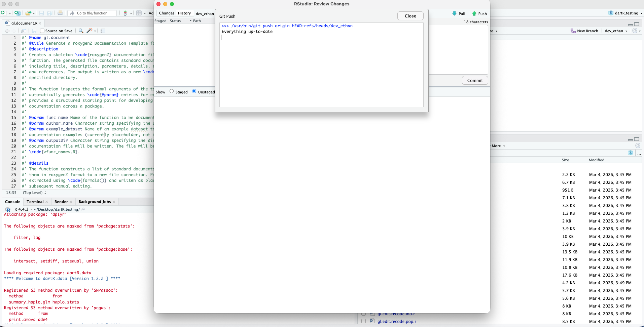This screenshot has width=644, height=327.
Task: Click the code tools magic wand icon
Action: pyautogui.click(x=90, y=31)
